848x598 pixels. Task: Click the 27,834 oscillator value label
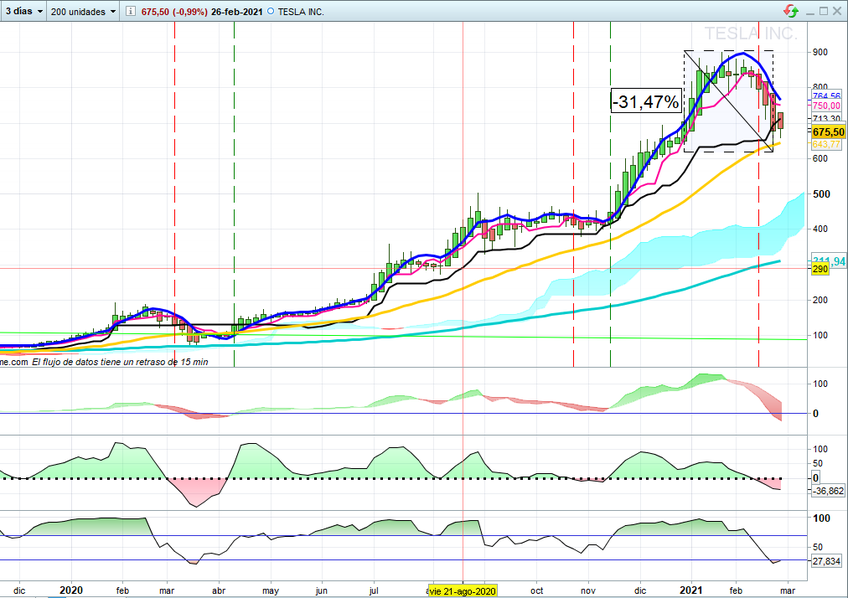coord(826,561)
